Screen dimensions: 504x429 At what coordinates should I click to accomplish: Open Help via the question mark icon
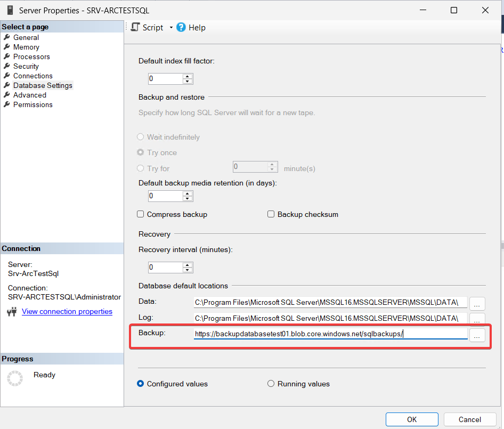(181, 27)
